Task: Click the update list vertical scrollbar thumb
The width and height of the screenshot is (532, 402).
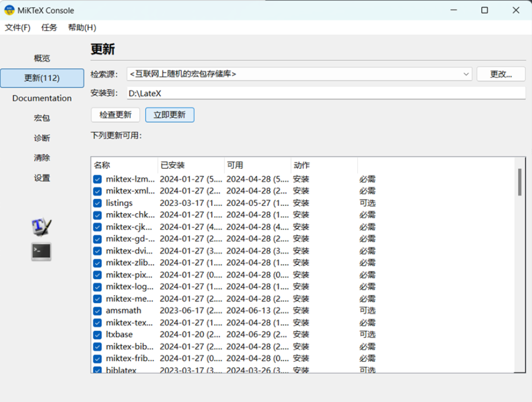Action: click(x=519, y=182)
